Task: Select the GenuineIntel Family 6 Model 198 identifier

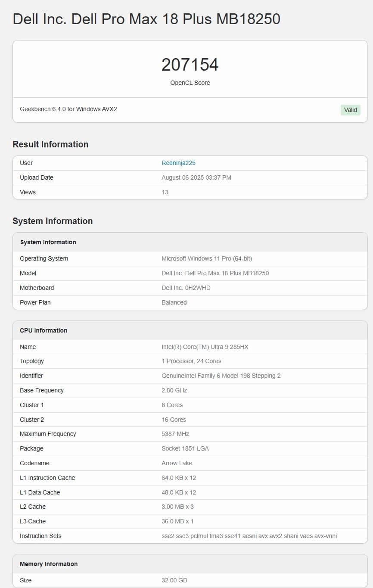Action: 221,376
